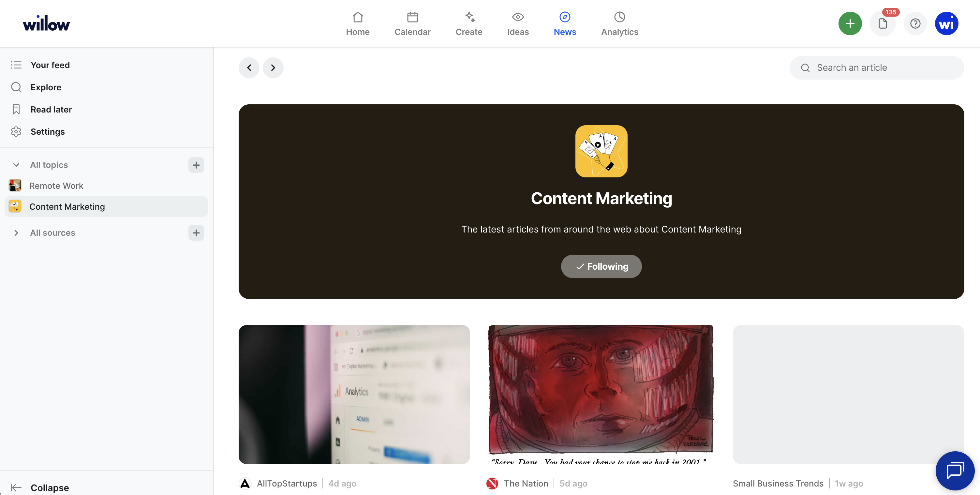Open the Calendar tab
This screenshot has height=495, width=980.
[x=412, y=23]
